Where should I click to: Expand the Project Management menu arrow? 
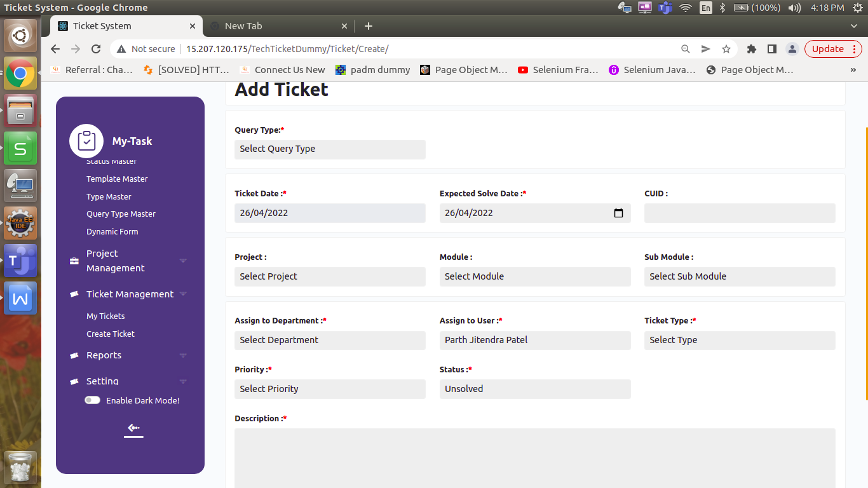[x=183, y=261]
